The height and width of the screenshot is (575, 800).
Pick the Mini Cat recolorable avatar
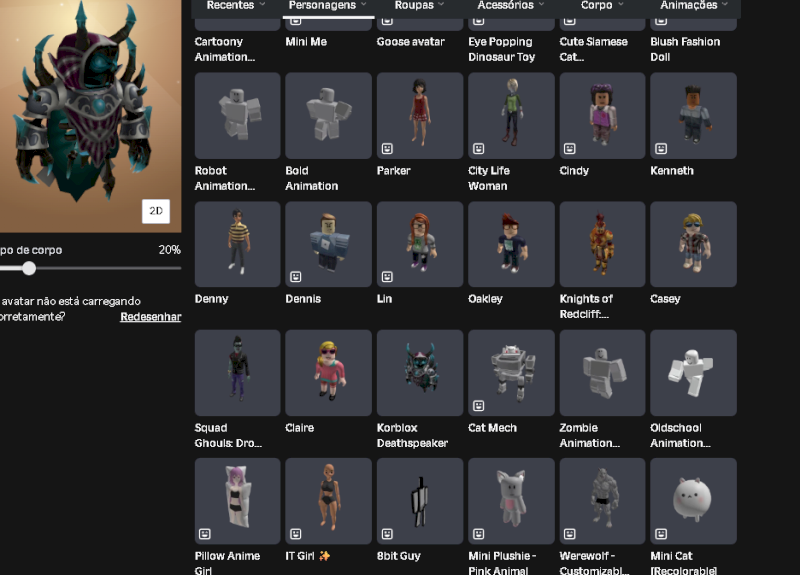[693, 500]
